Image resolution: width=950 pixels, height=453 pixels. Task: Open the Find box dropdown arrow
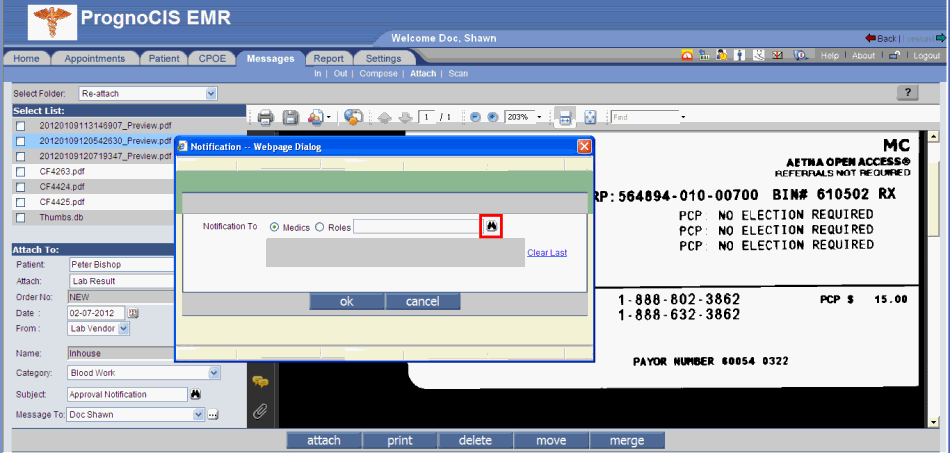[683, 117]
